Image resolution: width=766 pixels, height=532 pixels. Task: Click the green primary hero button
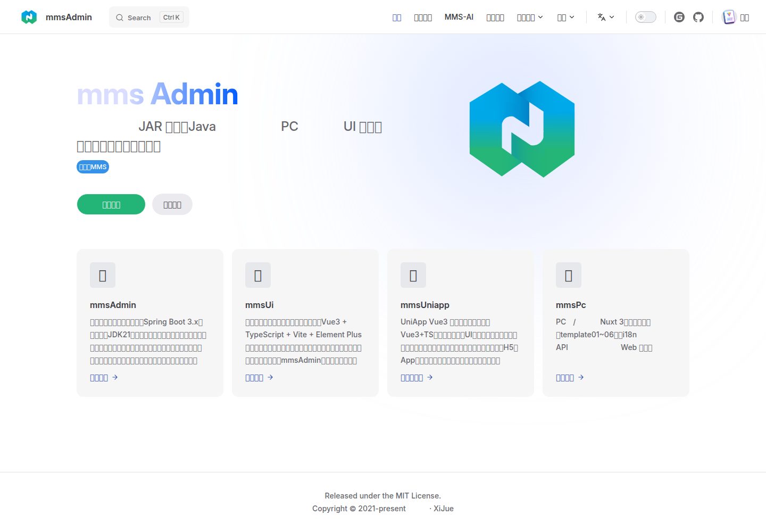click(x=111, y=204)
